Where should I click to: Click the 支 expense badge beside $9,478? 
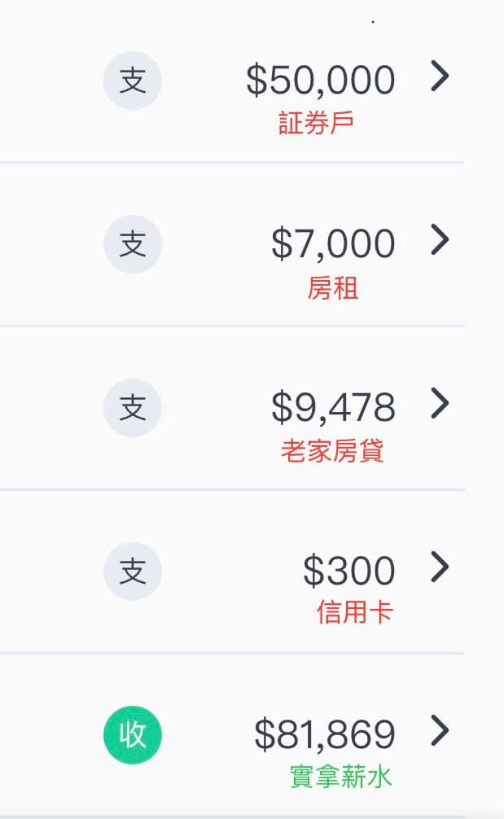133,408
